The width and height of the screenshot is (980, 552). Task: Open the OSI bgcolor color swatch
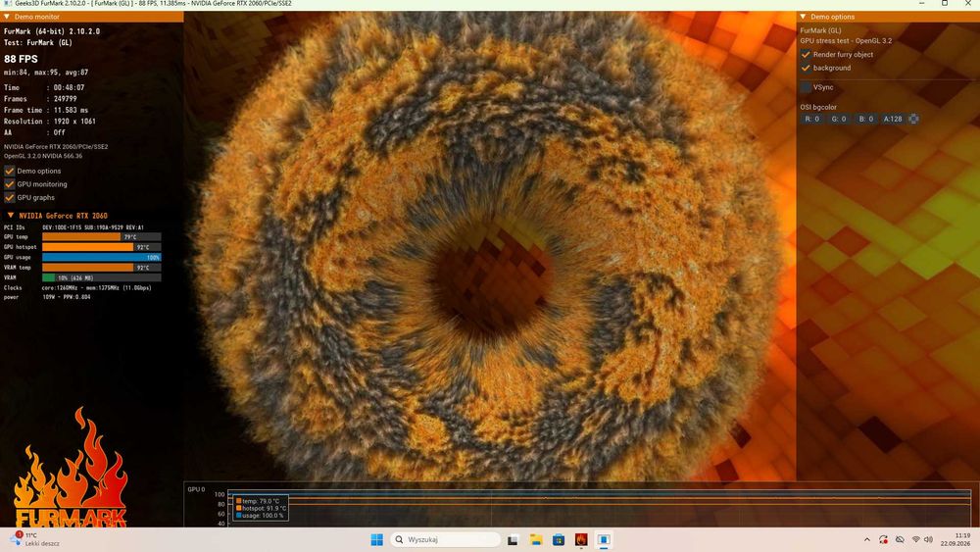click(913, 119)
